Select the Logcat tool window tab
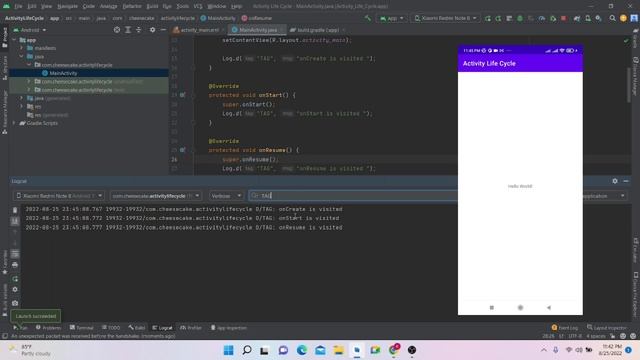640x360 pixels. (162, 328)
